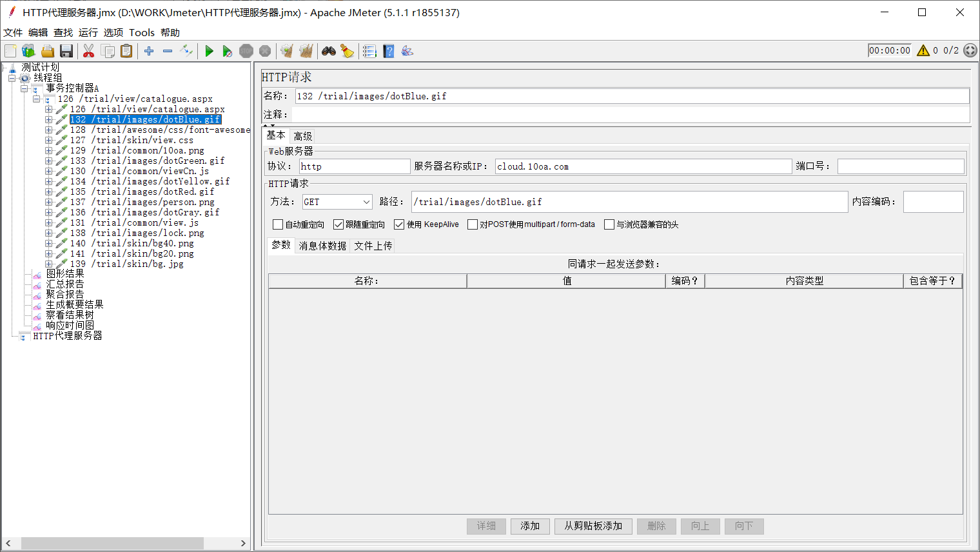Screen dimensions: 980x552
Task: Expand the 139 bg.jpg sampler node
Action: tap(48, 264)
